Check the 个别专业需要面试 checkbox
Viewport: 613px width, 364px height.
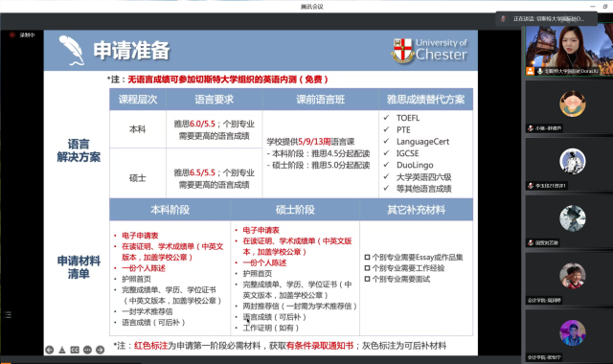pos(367,279)
